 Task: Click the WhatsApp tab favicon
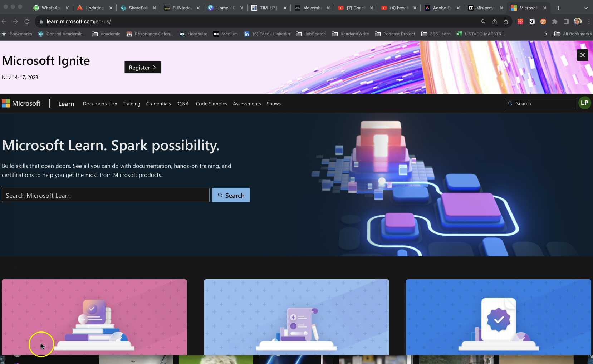pos(36,8)
